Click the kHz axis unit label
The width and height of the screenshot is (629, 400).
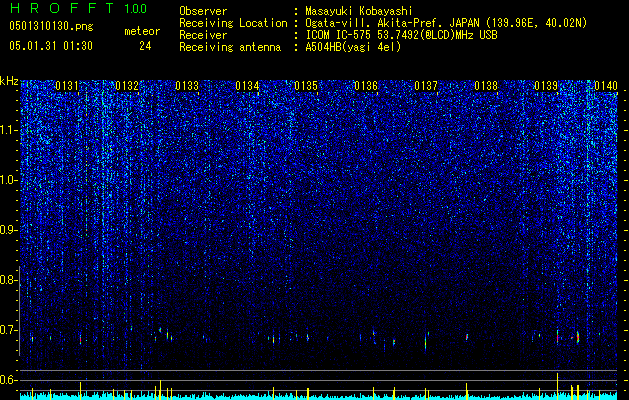pos(9,82)
